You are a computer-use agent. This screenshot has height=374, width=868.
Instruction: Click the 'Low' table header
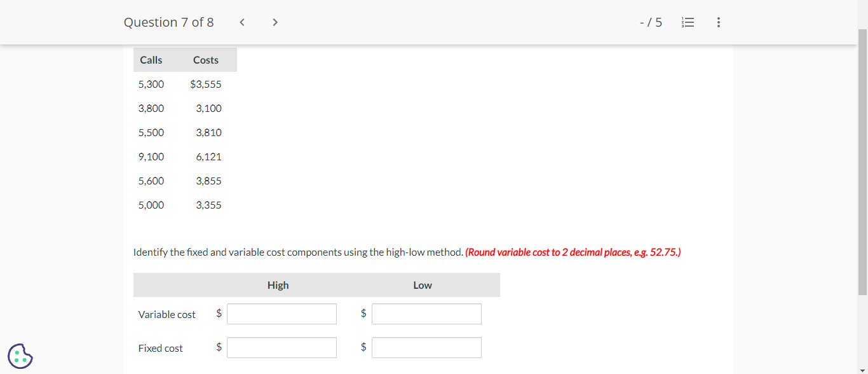[x=422, y=285]
